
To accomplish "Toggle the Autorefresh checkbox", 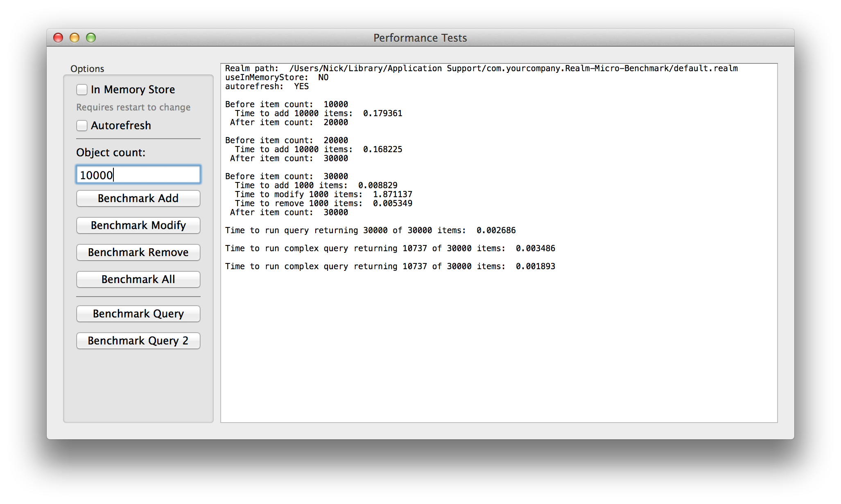I will pos(82,126).
